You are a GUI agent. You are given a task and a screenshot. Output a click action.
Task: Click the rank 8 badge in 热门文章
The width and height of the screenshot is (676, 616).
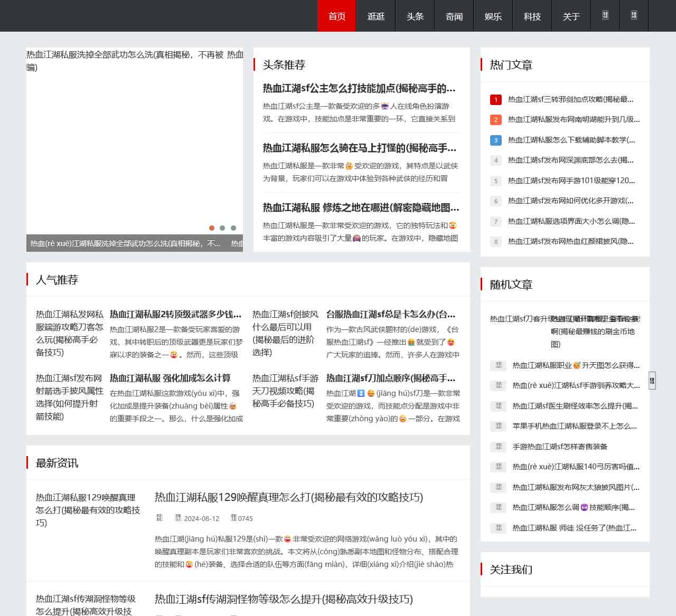click(x=495, y=242)
